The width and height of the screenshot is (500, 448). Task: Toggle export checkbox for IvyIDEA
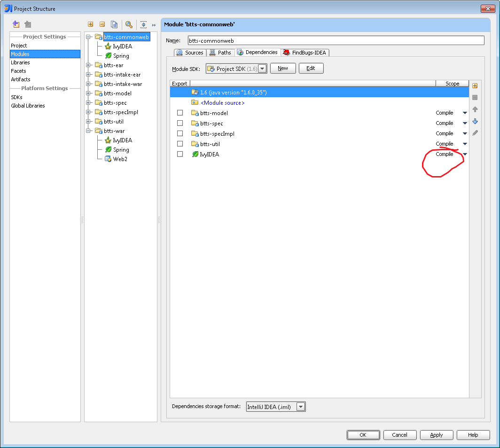click(180, 154)
